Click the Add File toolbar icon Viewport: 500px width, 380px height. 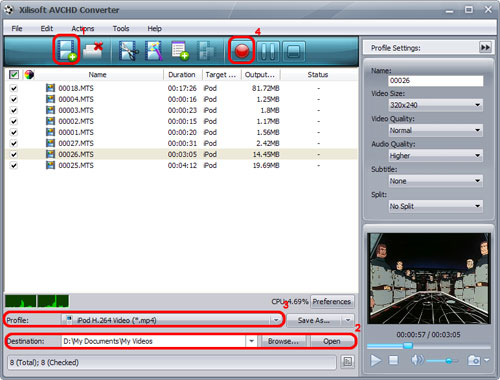click(x=67, y=50)
